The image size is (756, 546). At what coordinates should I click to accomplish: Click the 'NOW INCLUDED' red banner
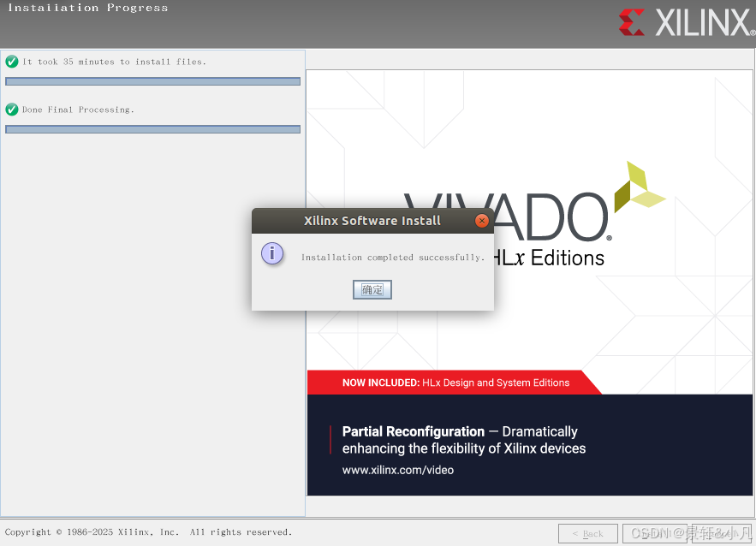point(454,383)
